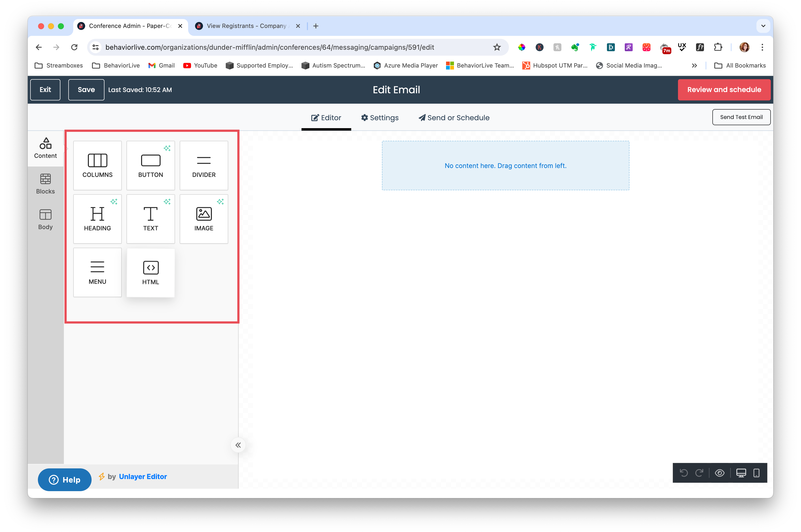
Task: Click AI sparkle icon on Text tile
Action: [x=167, y=201]
